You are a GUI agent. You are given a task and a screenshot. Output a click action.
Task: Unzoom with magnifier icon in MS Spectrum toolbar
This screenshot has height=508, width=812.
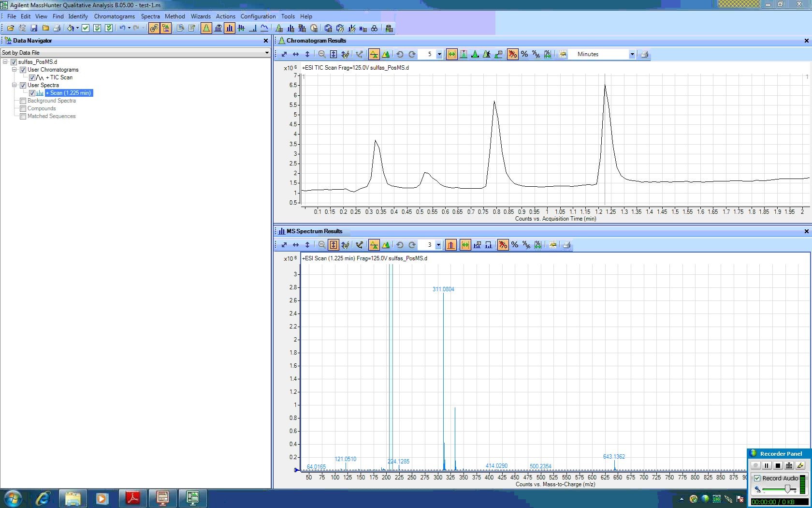[x=322, y=245]
